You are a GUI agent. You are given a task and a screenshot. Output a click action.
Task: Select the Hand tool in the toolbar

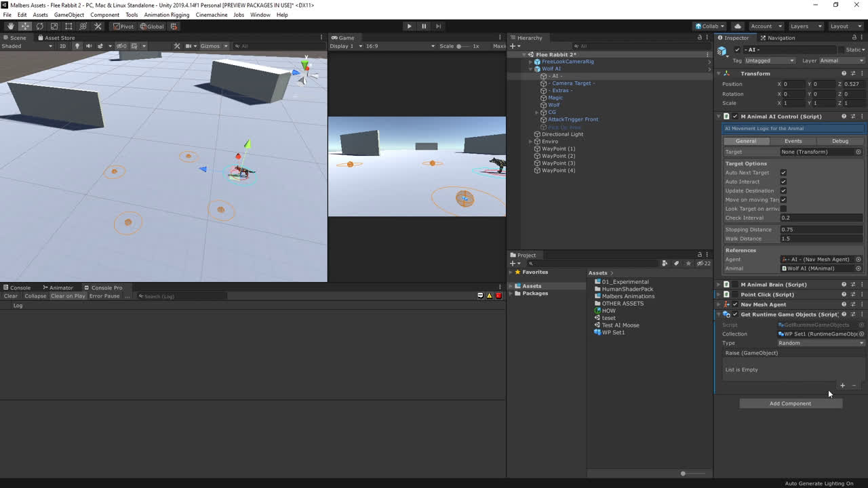[x=10, y=26]
